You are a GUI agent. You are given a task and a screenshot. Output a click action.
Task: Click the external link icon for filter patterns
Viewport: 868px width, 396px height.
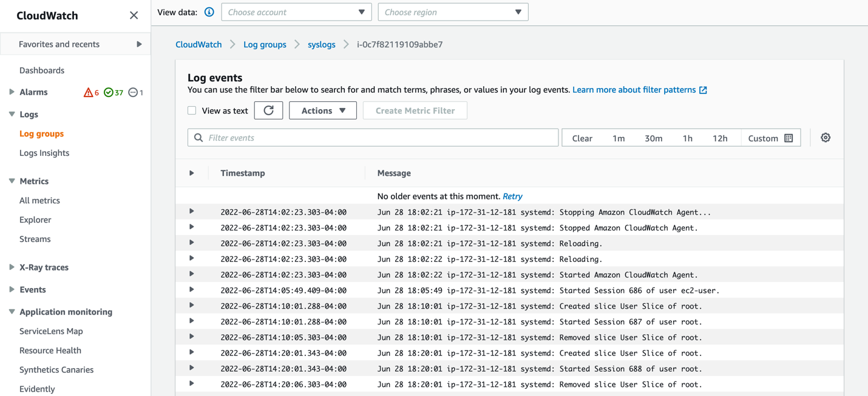tap(703, 89)
